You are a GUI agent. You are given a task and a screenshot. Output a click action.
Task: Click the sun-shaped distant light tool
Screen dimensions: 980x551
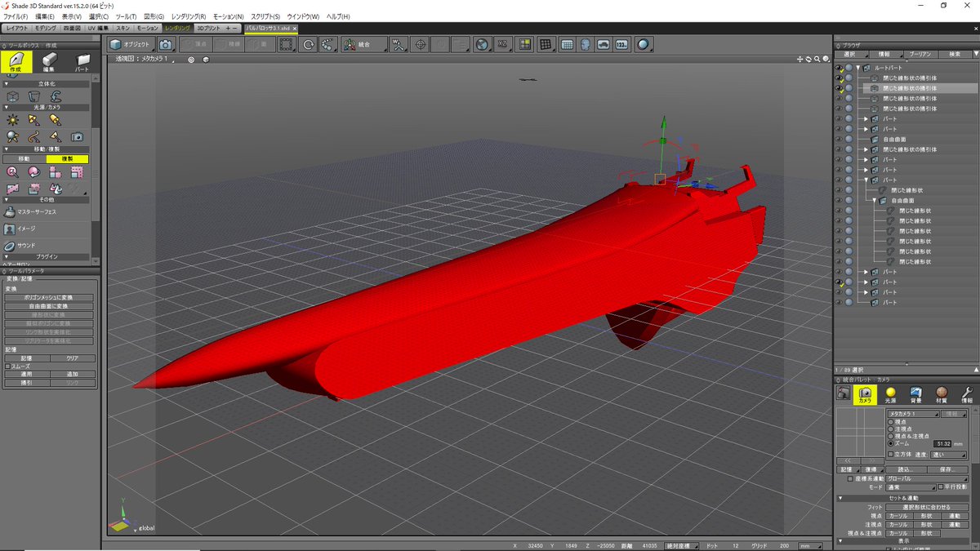coord(12,120)
